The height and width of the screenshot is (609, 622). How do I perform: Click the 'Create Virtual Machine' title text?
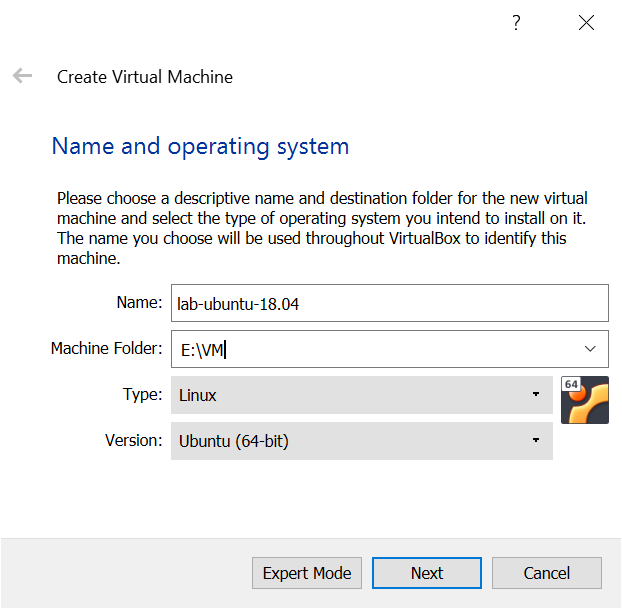pos(145,77)
